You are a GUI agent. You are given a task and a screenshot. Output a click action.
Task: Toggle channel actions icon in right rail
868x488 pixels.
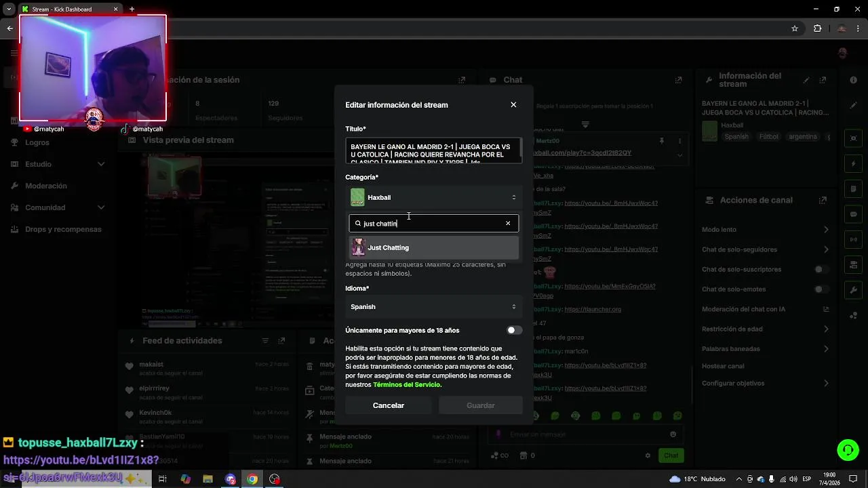tap(853, 265)
